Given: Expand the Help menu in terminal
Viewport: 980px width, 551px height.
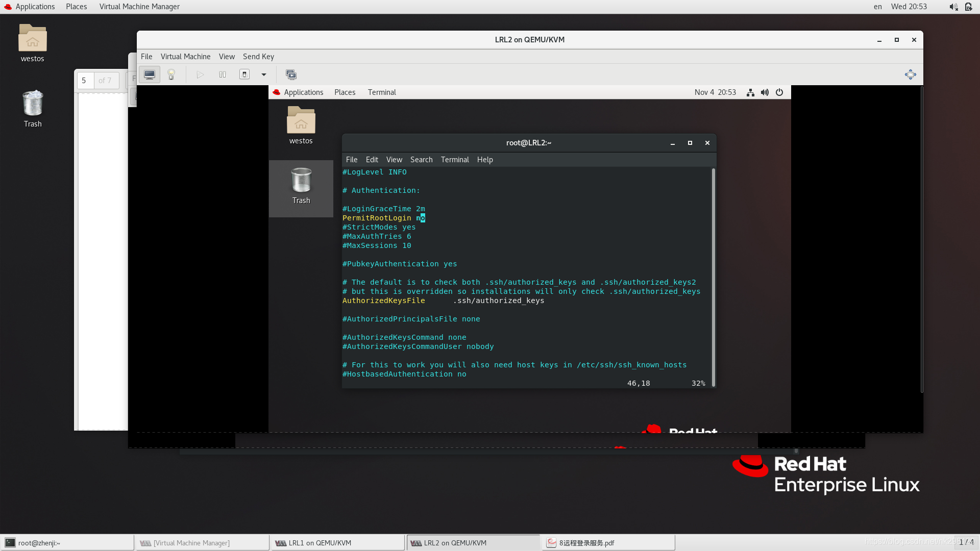Looking at the screenshot, I should coord(484,159).
